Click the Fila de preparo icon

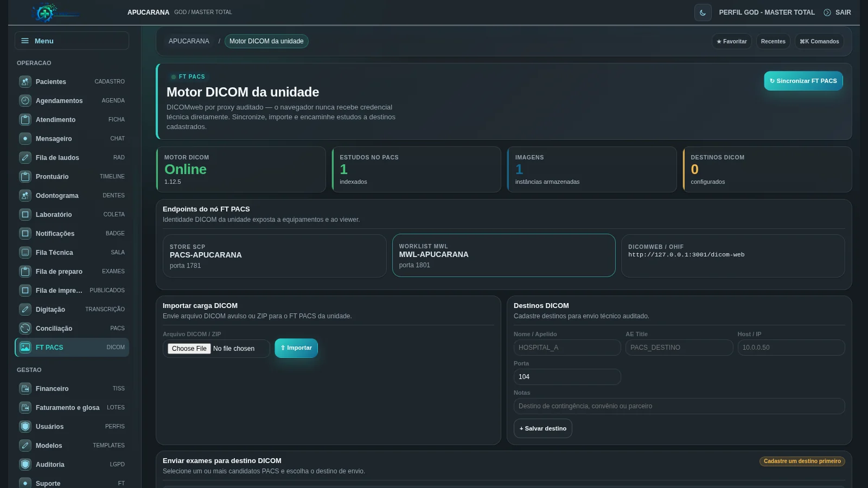tap(25, 271)
